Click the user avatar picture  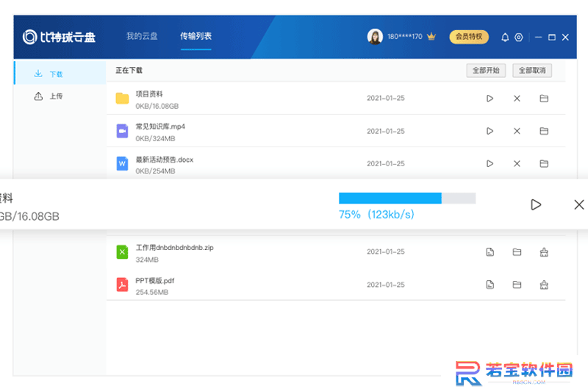[375, 36]
